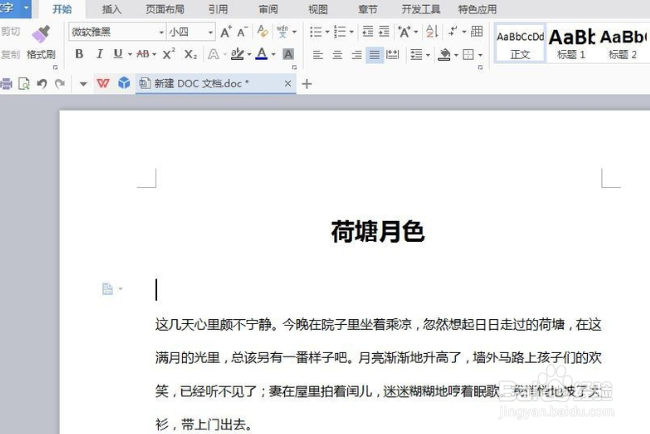Click the redo arrow icon

(60, 84)
